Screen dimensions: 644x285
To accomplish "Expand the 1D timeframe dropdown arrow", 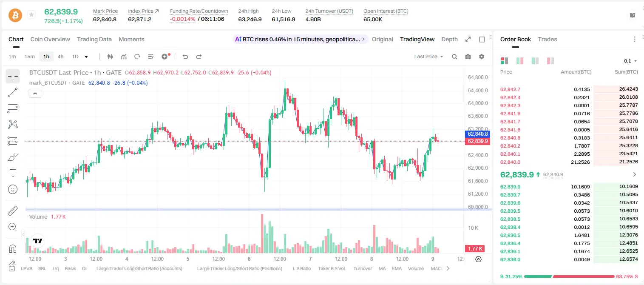I will tap(86, 57).
